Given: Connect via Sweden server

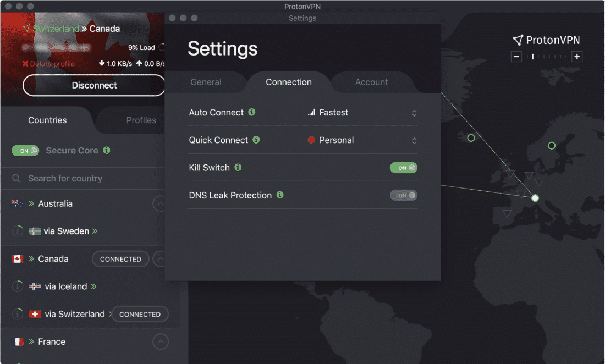Looking at the screenshot, I should [67, 231].
